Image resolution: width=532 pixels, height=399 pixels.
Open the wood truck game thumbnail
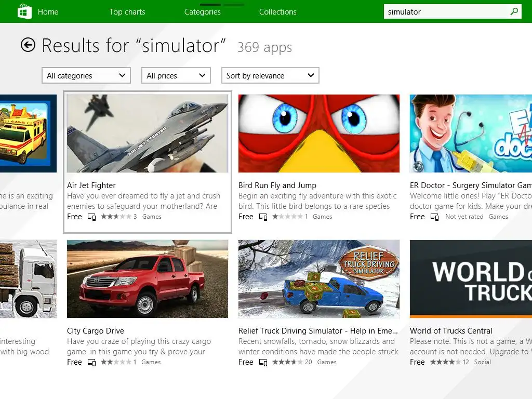tap(28, 279)
